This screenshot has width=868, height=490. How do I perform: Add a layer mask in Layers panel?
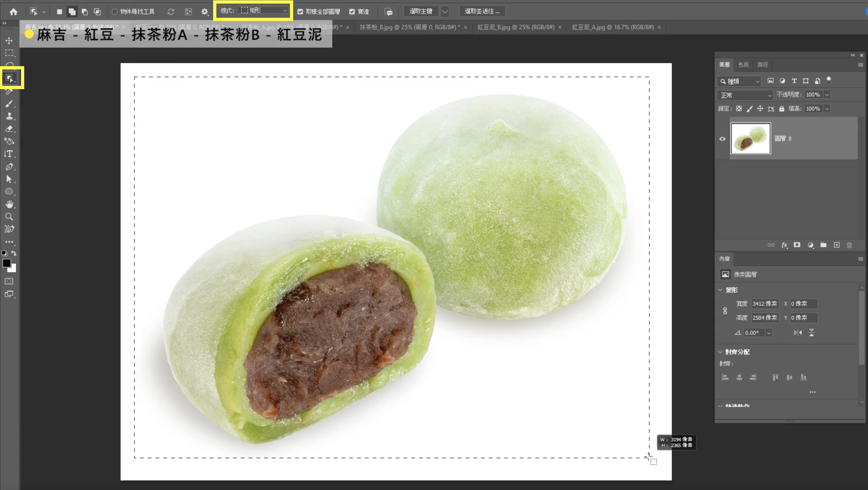click(797, 245)
